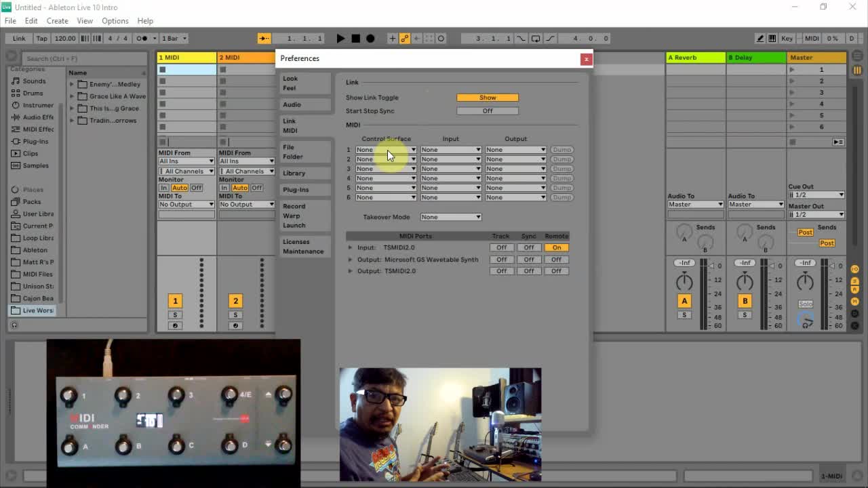Toggle Show Link Toggle button
Screen dimensions: 868x488
[x=488, y=98]
